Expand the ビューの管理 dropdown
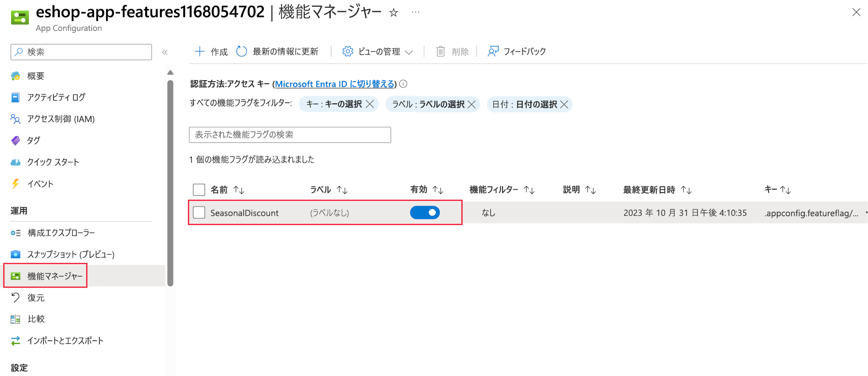 pyautogui.click(x=378, y=52)
